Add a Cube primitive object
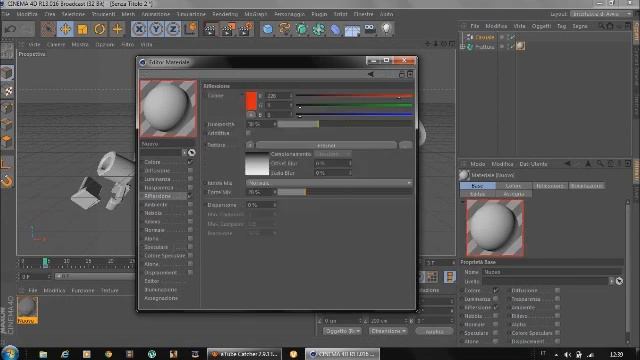640x360 pixels. click(267, 29)
